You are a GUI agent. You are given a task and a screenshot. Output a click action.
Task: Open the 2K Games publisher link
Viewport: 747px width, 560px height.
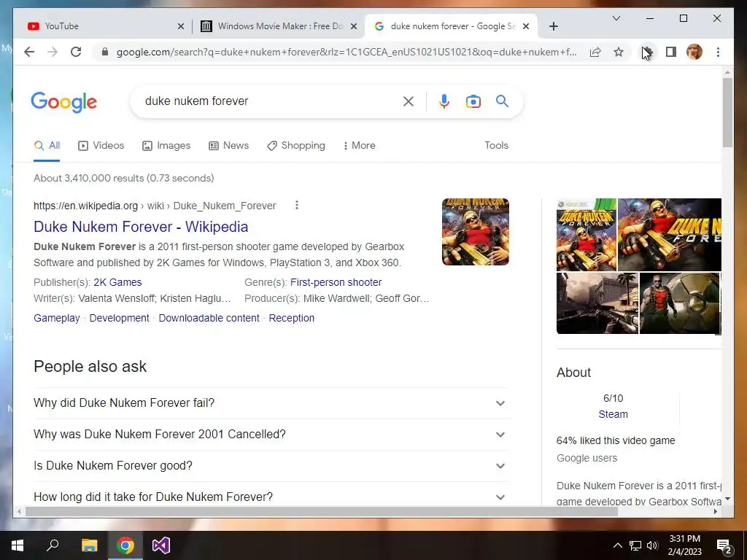[x=117, y=282]
